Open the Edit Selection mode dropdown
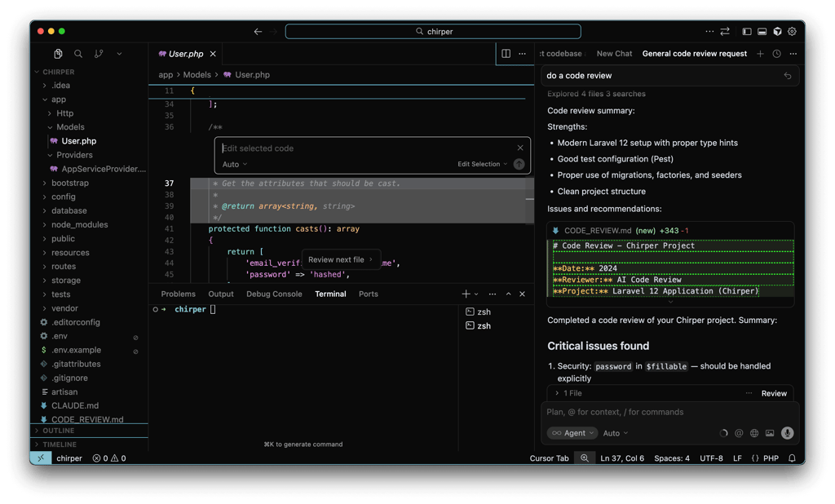Image resolution: width=835 pixels, height=504 pixels. tap(483, 164)
